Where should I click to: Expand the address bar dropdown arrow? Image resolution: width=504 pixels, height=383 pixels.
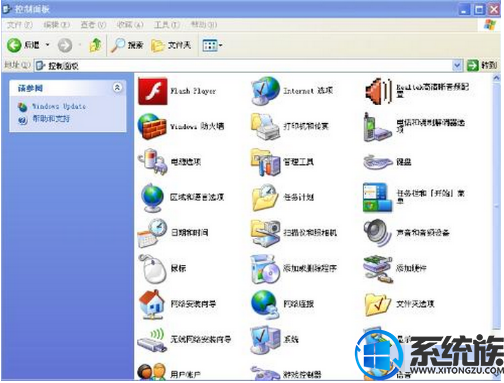click(x=457, y=65)
